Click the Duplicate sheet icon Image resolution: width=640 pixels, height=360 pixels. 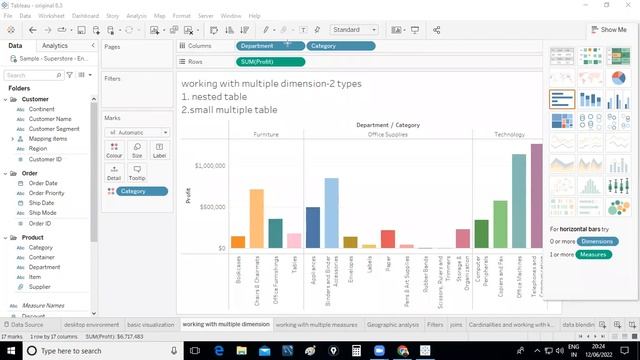(174, 30)
